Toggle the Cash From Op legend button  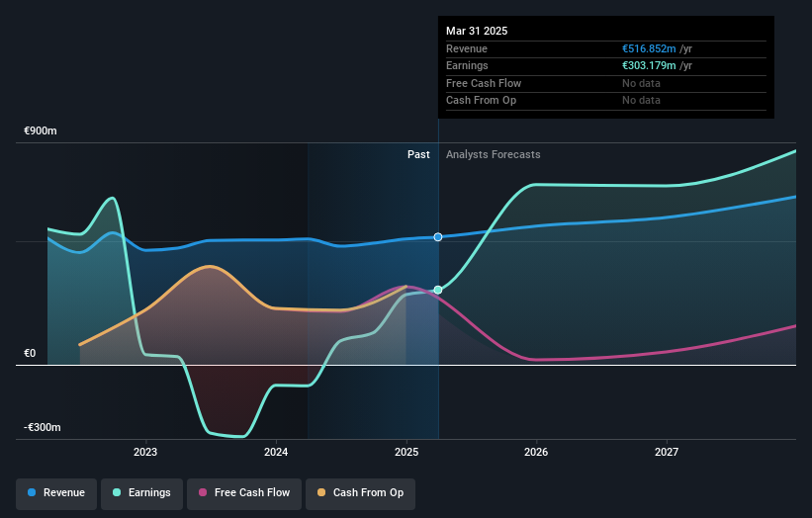(x=360, y=493)
